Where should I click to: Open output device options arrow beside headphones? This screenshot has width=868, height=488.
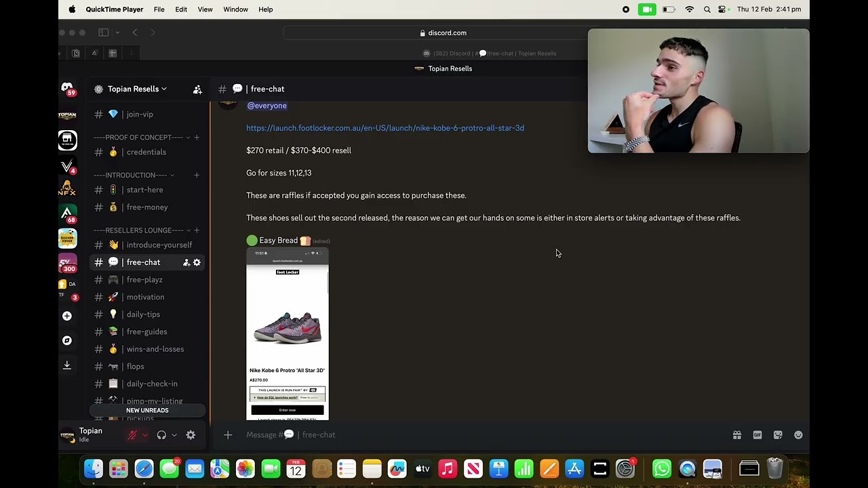coord(174,435)
